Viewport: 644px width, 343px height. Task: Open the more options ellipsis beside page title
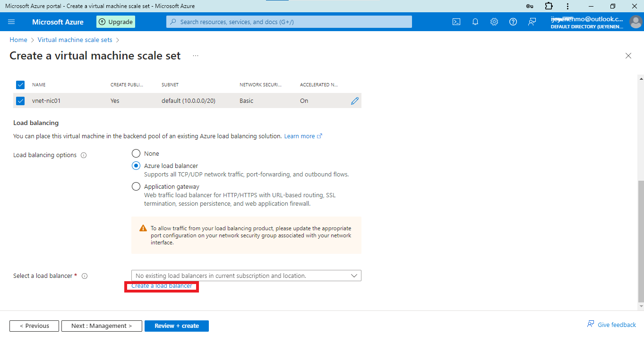196,56
